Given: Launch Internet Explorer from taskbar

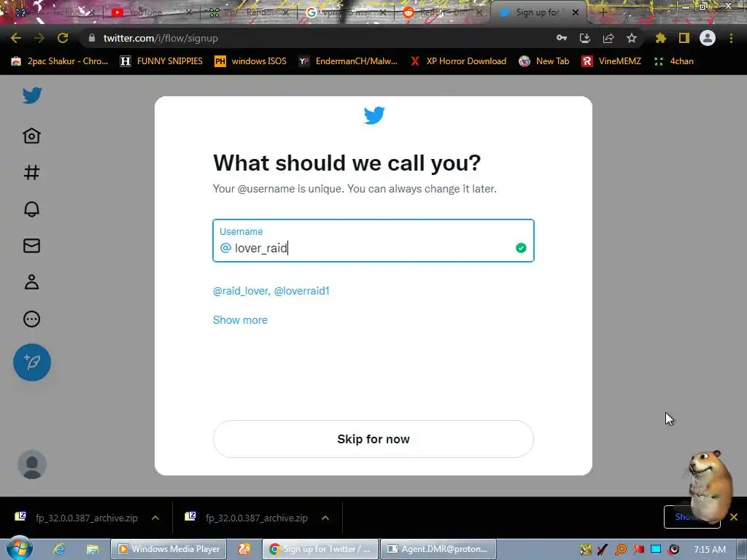Looking at the screenshot, I should [59, 549].
